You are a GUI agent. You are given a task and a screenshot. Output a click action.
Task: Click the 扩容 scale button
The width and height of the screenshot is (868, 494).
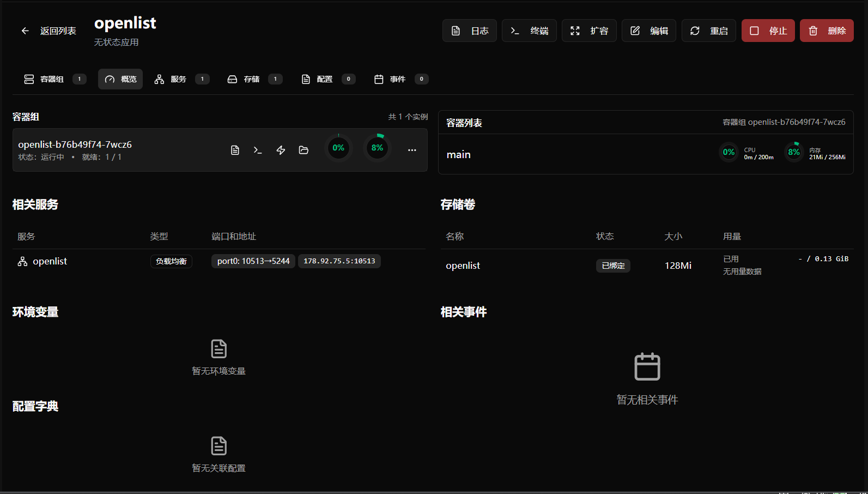coord(589,31)
